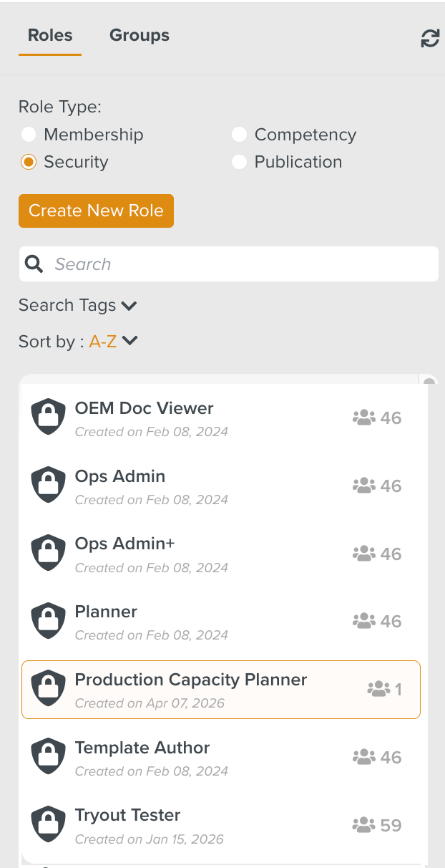Select the Security radio button
This screenshot has width=445, height=868.
29,162
